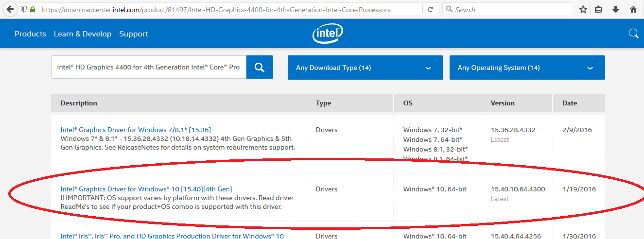Click the tracking protection shield icon
Viewport: 644px width, 239px height.
23,9
